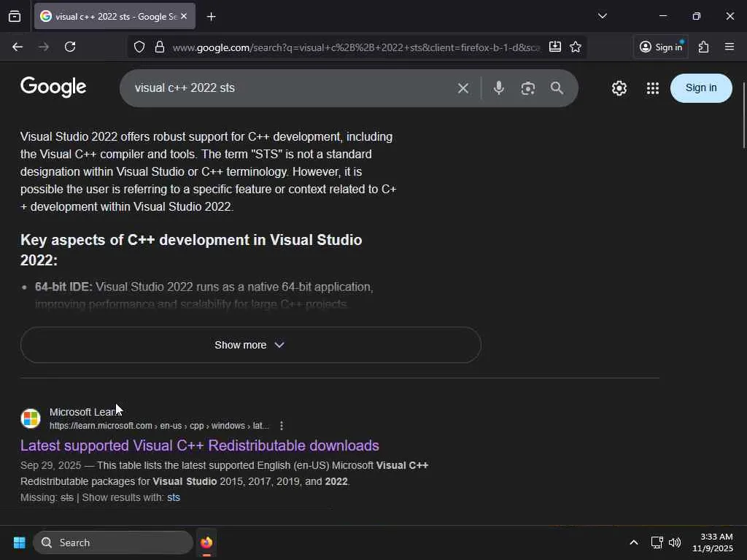Open Search by image camera icon
The image size is (747, 560).
pyautogui.click(x=528, y=88)
